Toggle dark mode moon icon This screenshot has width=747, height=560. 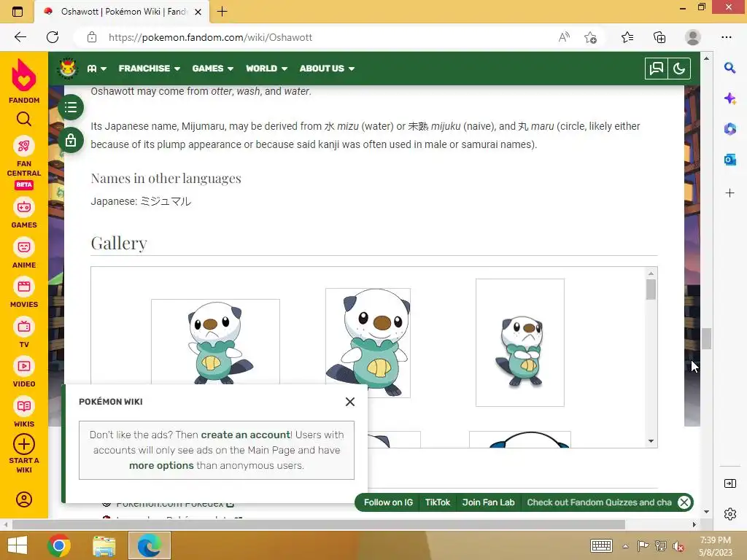pos(679,69)
